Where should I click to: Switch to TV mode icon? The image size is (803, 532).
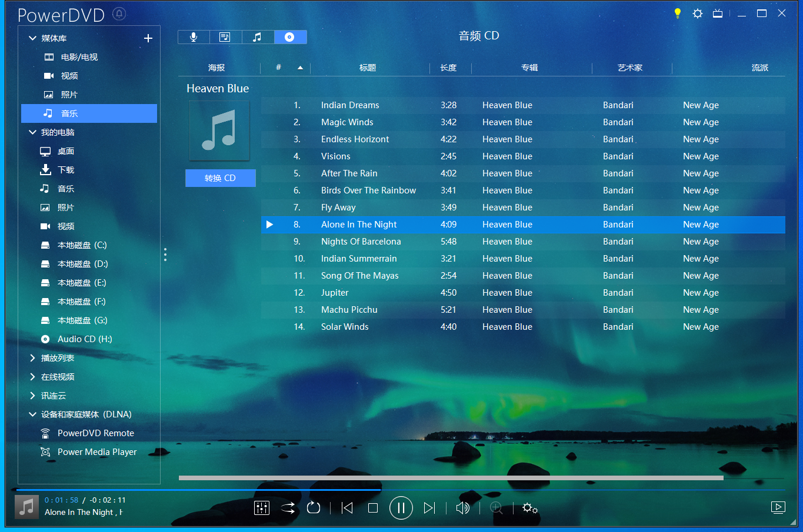718,13
